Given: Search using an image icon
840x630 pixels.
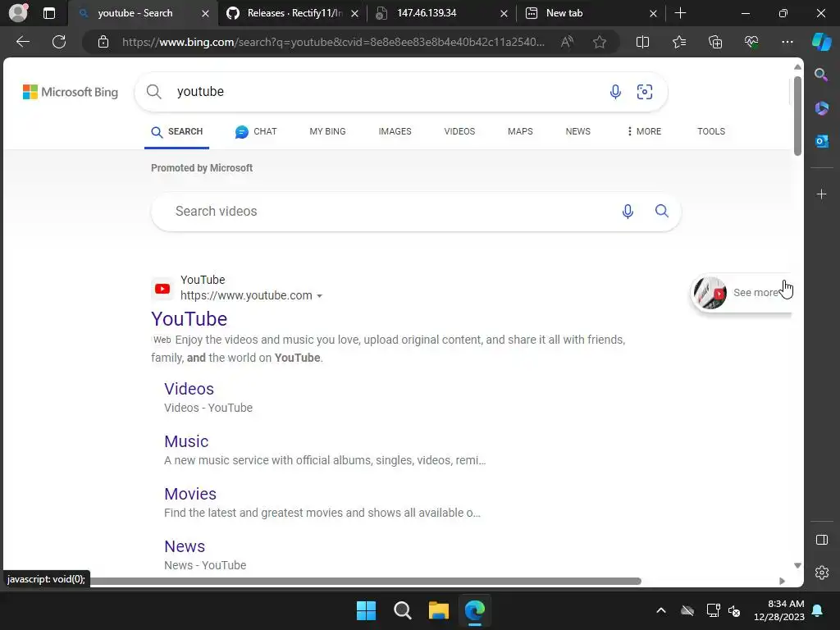Looking at the screenshot, I should coord(645,92).
